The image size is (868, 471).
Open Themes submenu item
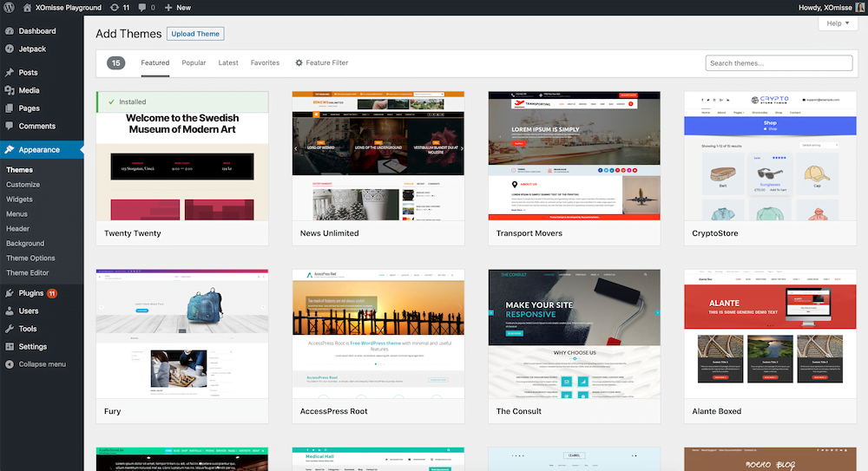[19, 170]
